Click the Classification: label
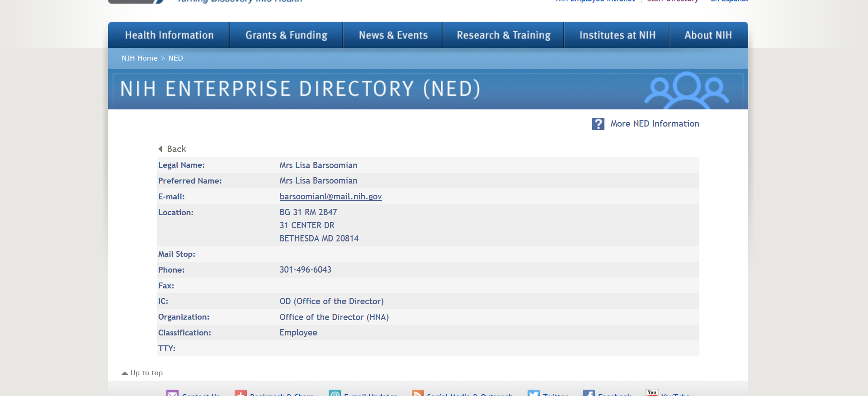 (184, 333)
